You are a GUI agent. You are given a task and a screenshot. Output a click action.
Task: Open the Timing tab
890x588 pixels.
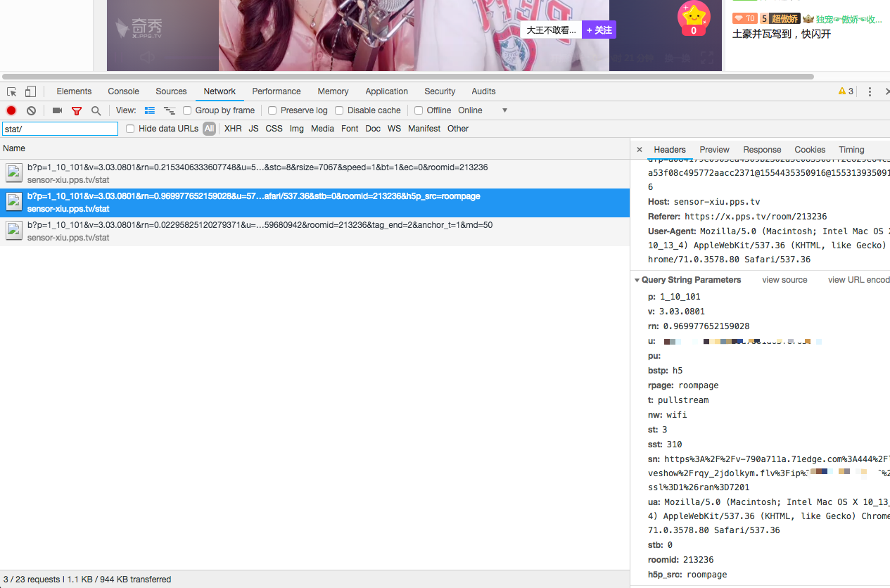(851, 149)
